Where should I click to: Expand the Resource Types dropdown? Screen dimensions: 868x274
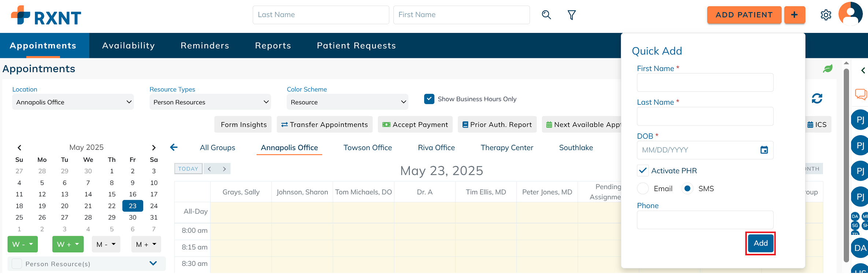point(210,102)
